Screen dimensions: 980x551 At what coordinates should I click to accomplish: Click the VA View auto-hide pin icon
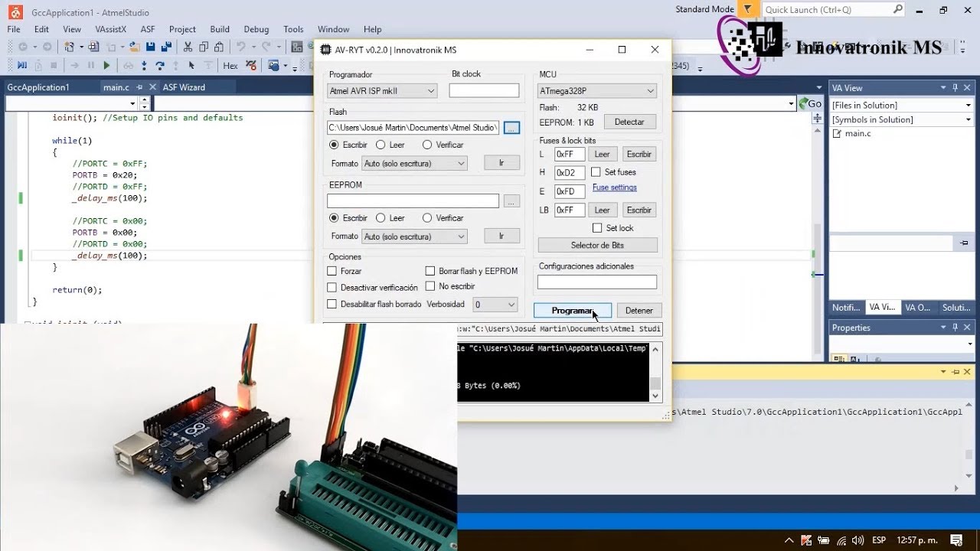pos(955,88)
